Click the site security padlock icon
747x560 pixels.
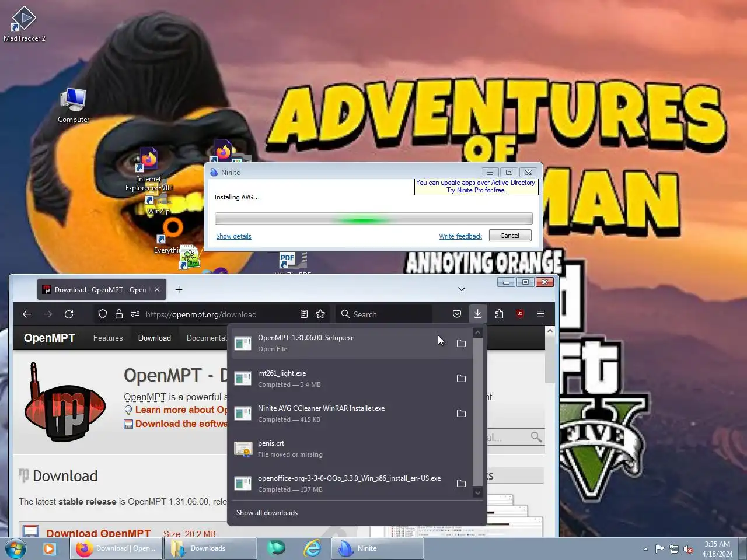pyautogui.click(x=119, y=314)
